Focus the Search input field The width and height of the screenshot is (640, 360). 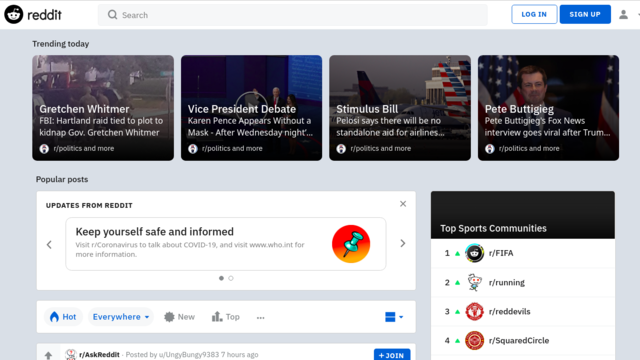click(293, 15)
